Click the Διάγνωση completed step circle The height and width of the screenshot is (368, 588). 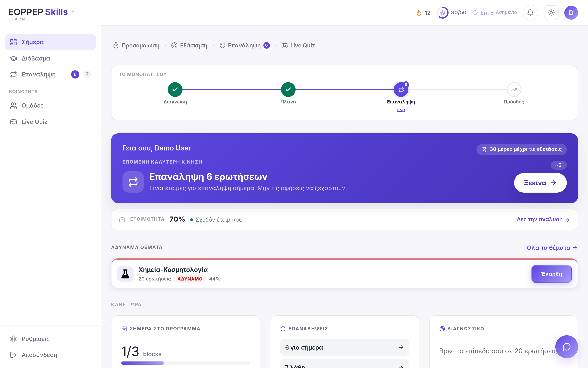click(175, 90)
